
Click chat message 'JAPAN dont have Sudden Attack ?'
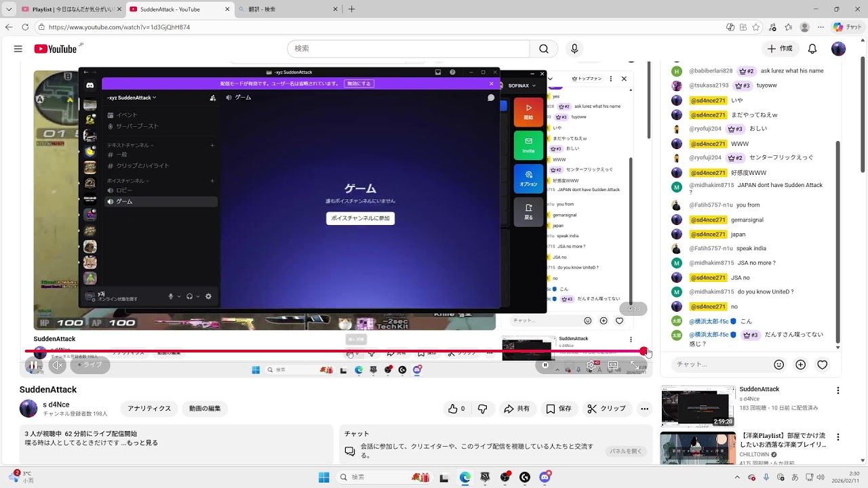(756, 189)
